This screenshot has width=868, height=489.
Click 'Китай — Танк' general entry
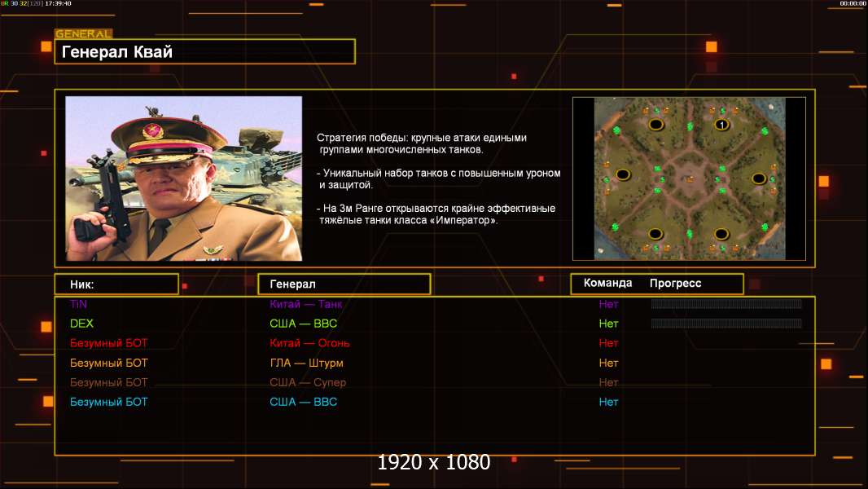click(x=306, y=304)
